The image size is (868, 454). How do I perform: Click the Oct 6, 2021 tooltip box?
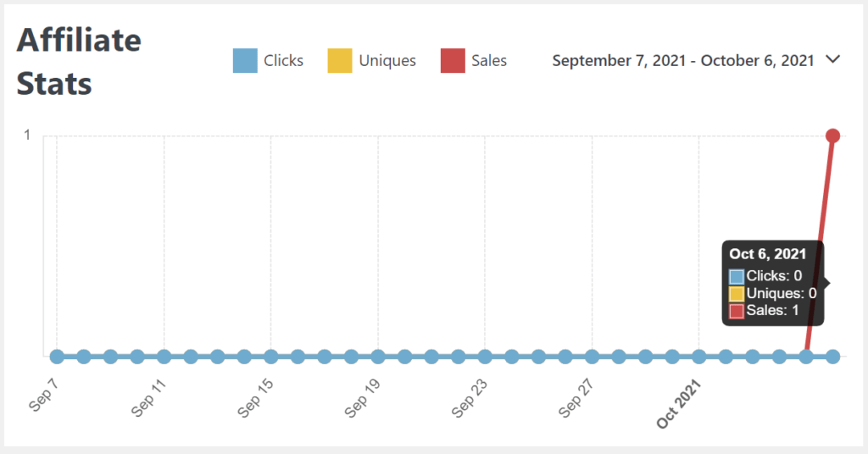pos(772,283)
